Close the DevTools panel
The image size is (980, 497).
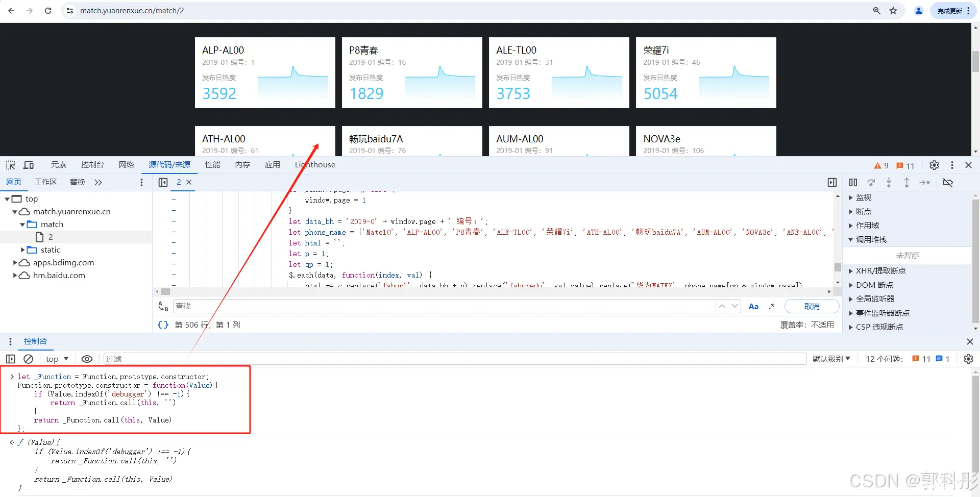tap(968, 165)
